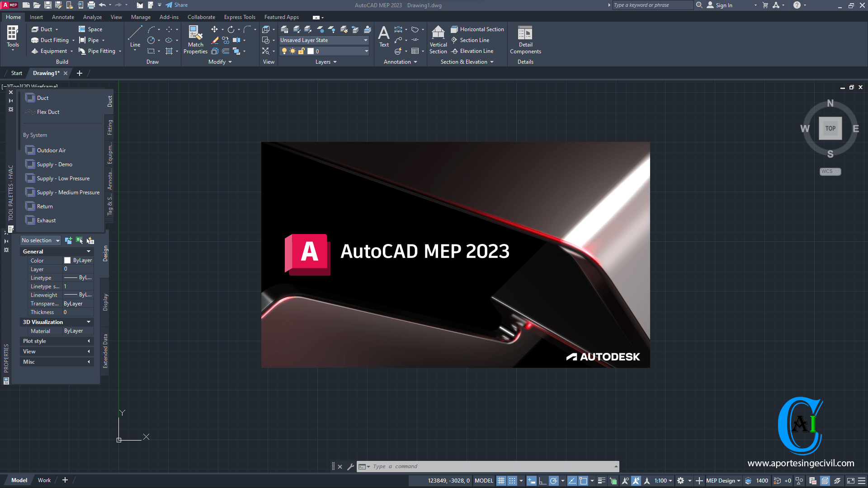Expand the Duct system tree item

[x=42, y=97]
